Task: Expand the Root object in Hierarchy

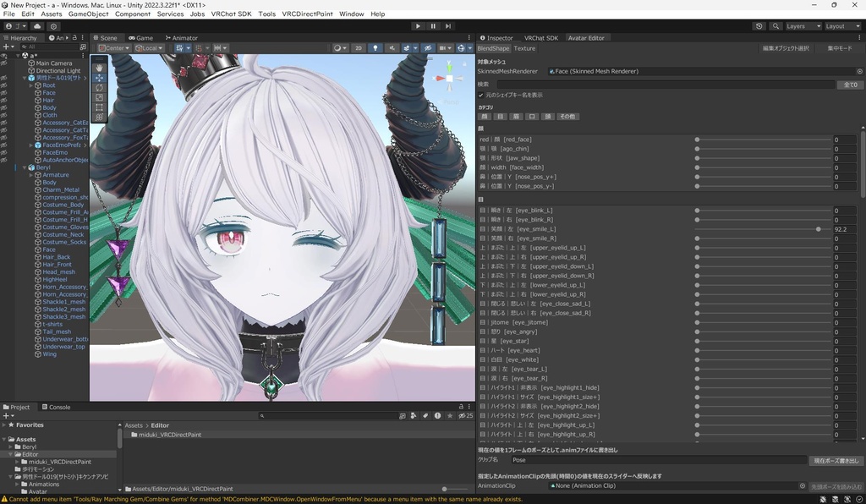Action: coord(31,85)
